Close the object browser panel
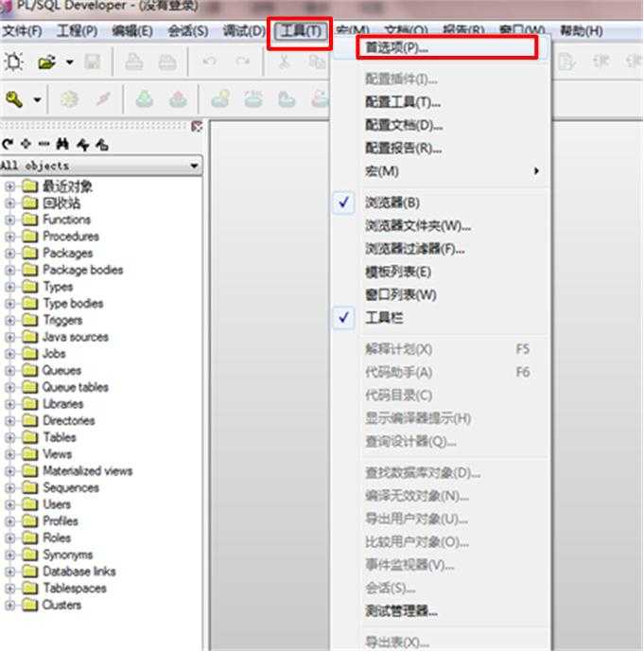 pos(197,126)
